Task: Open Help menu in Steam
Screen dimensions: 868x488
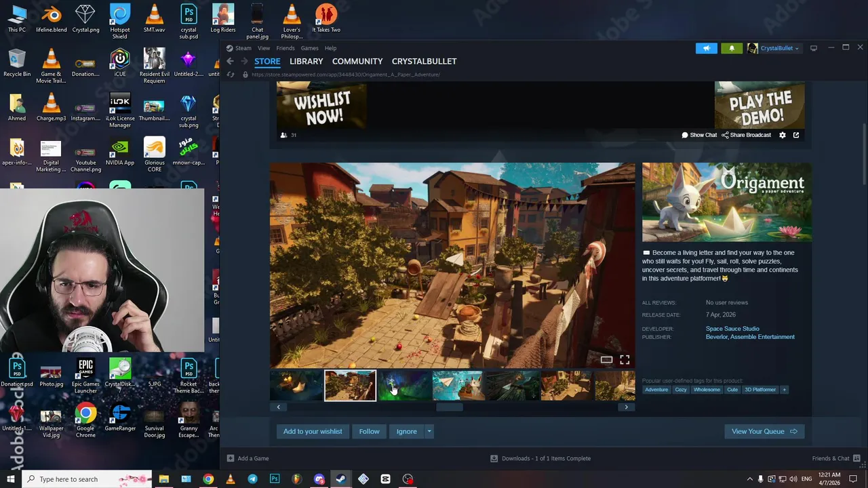Action: coord(330,48)
